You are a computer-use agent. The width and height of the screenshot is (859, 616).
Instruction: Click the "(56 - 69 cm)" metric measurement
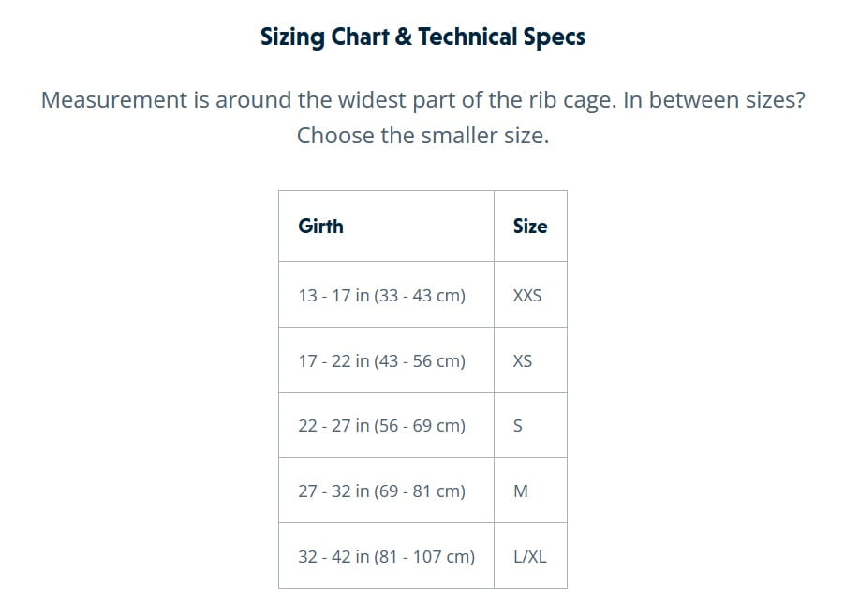tap(420, 426)
